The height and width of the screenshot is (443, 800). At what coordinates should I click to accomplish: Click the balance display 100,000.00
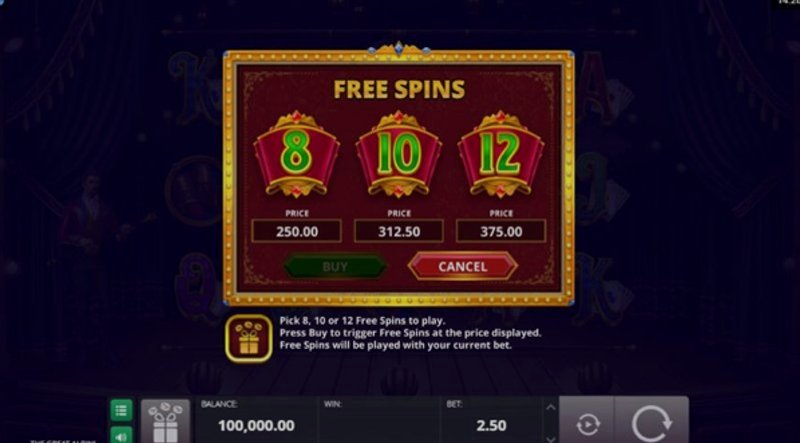pyautogui.click(x=256, y=425)
